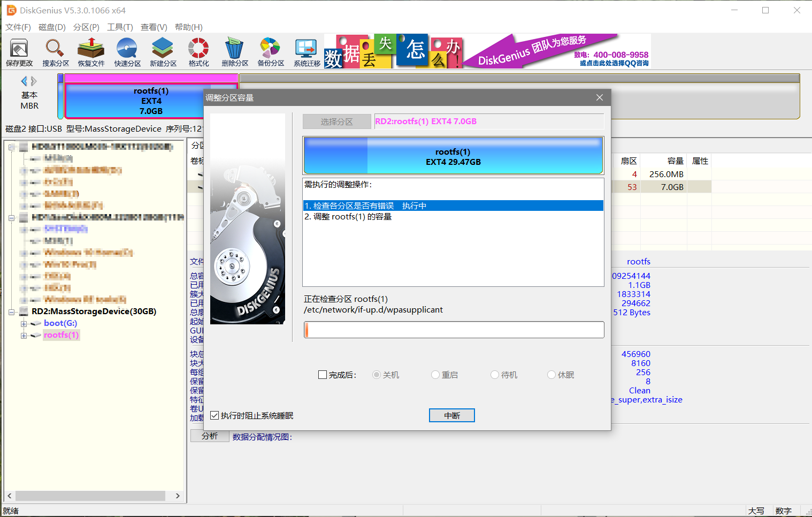Screen dimensions: 812x517
Task: Click the partition check progress bar
Action: click(454, 330)
